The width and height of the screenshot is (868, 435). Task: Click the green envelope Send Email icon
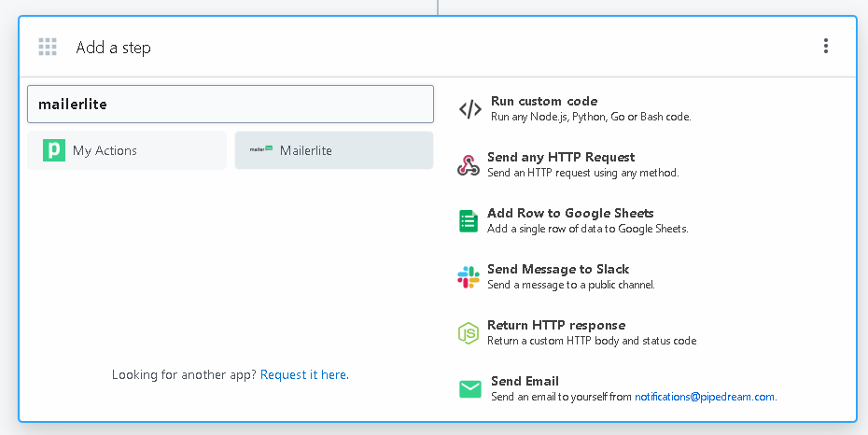(470, 389)
